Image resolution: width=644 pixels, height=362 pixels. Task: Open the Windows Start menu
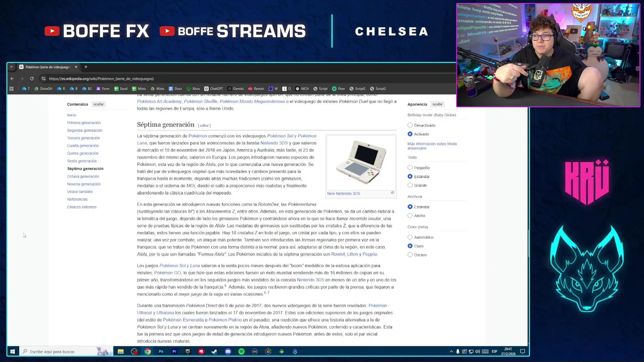[x=12, y=351]
